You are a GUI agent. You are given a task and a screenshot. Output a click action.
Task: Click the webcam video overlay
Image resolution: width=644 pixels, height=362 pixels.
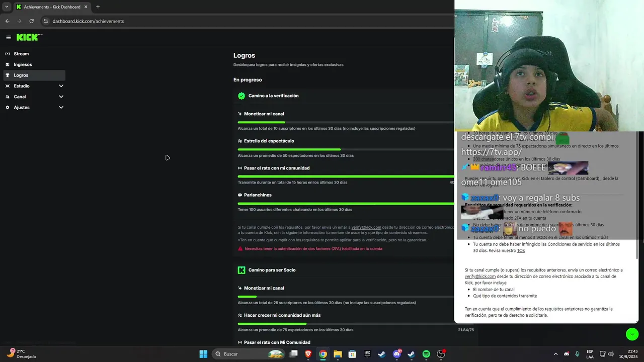click(549, 66)
